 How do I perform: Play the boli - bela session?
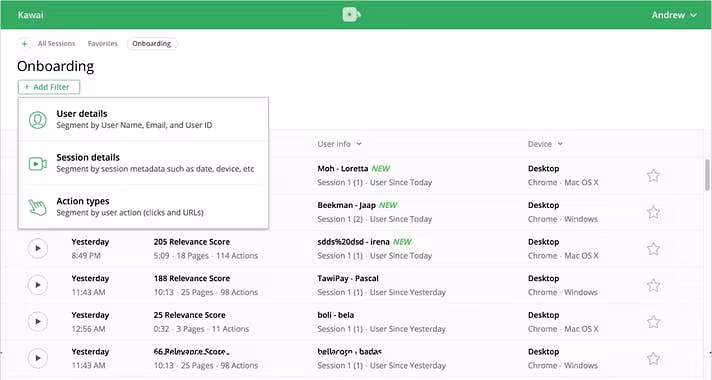38,321
